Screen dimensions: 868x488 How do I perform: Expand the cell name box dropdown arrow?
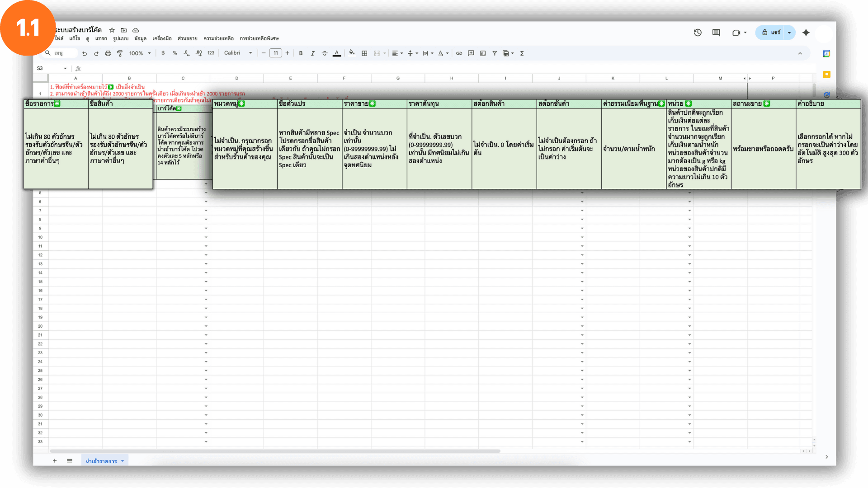click(65, 68)
